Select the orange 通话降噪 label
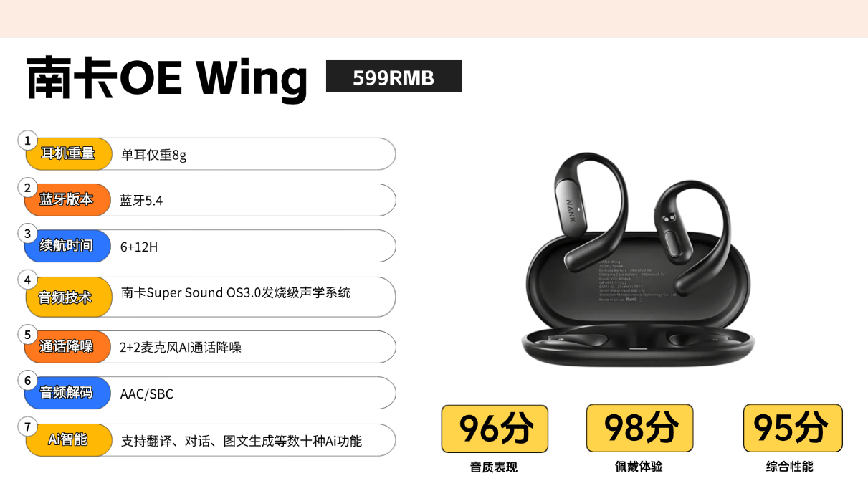Screen dimensions: 868x486 point(67,346)
